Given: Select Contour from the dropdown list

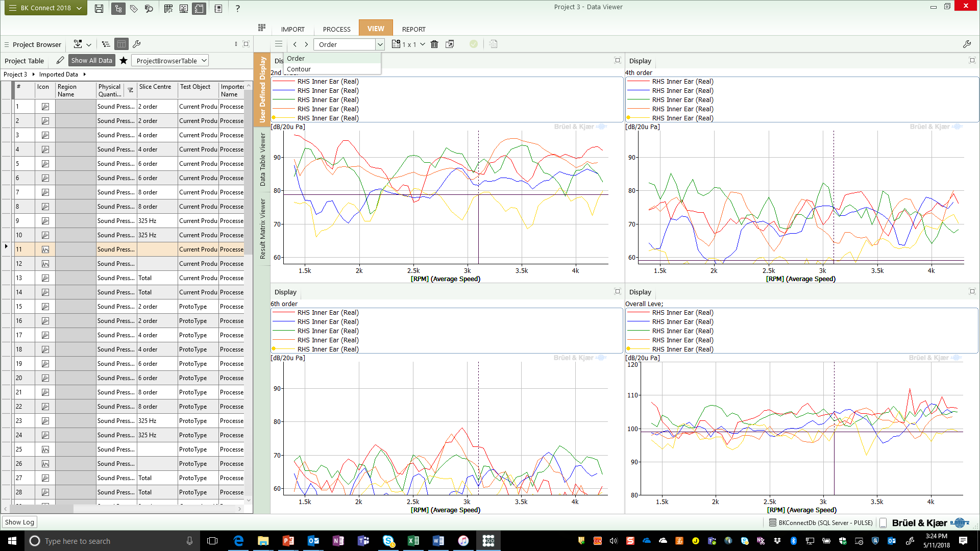Looking at the screenshot, I should (299, 69).
